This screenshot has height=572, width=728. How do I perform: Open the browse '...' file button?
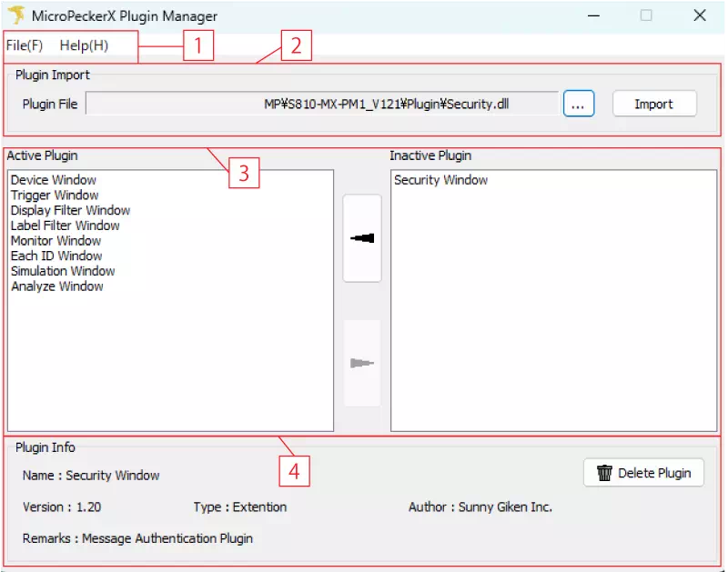coord(579,105)
